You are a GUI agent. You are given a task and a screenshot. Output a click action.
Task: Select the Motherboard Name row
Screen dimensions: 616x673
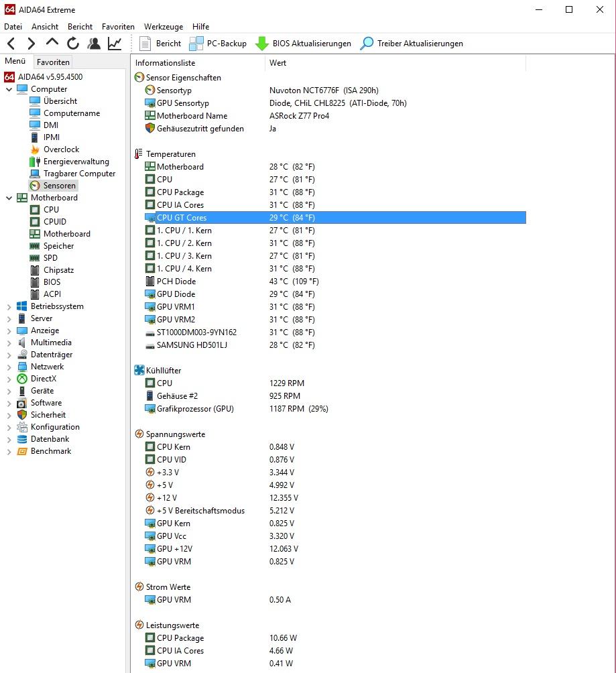tap(335, 115)
